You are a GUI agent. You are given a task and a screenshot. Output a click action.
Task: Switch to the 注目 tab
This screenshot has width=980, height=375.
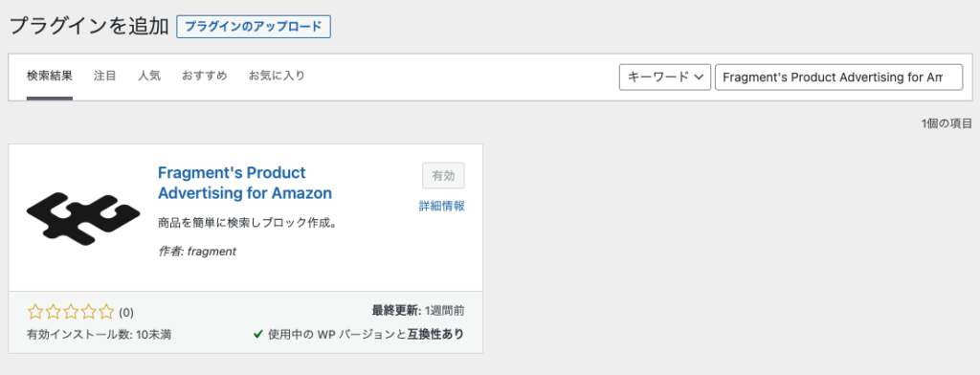coord(105,77)
